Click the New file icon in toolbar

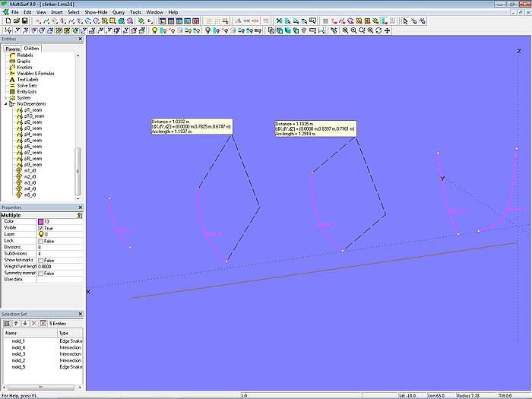[x=8, y=21]
